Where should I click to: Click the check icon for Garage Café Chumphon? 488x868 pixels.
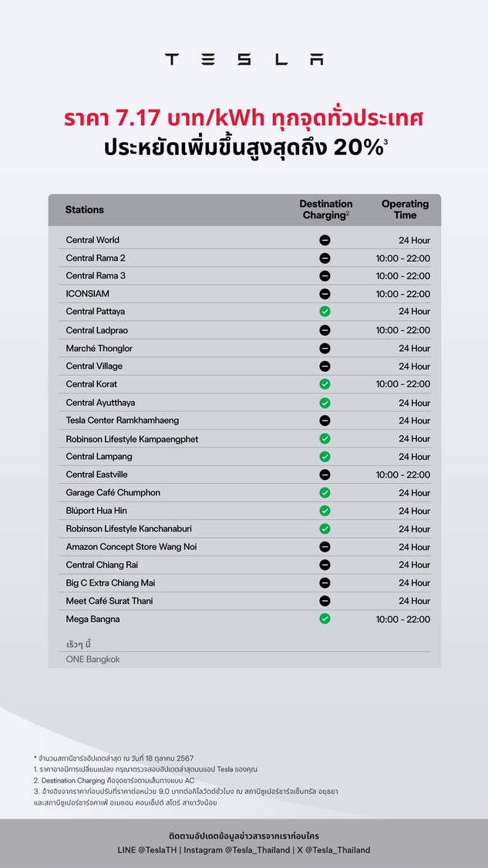[x=325, y=492]
